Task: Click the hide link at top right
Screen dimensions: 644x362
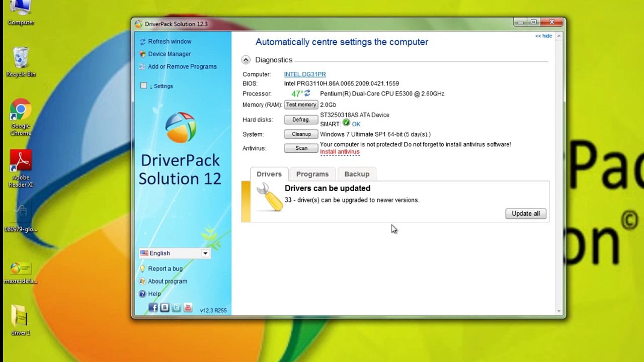Action: [x=543, y=36]
